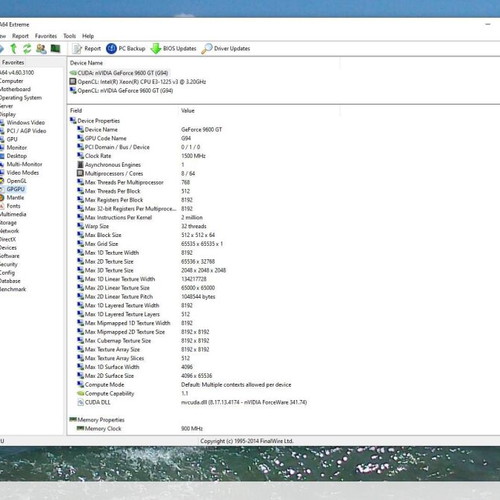Viewport: 500px width, 500px height.
Task: Select GPGPU in the Display tree
Action: pyautogui.click(x=16, y=189)
